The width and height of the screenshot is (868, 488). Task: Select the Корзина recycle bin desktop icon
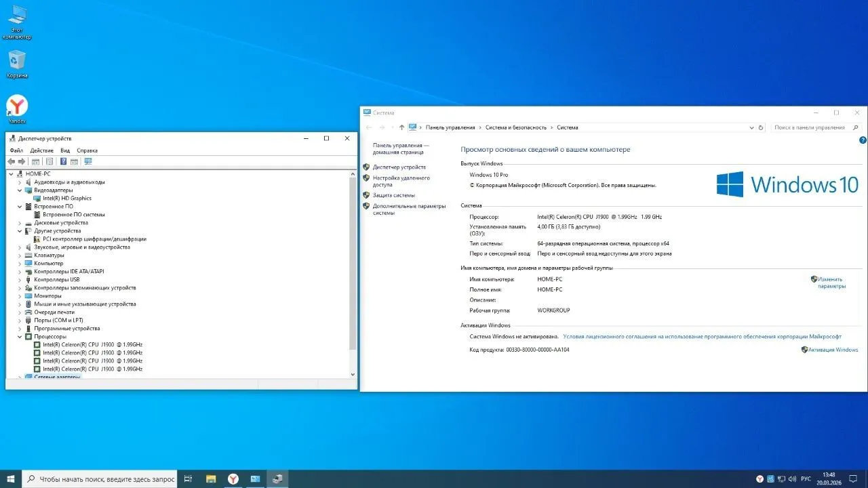pyautogui.click(x=17, y=64)
